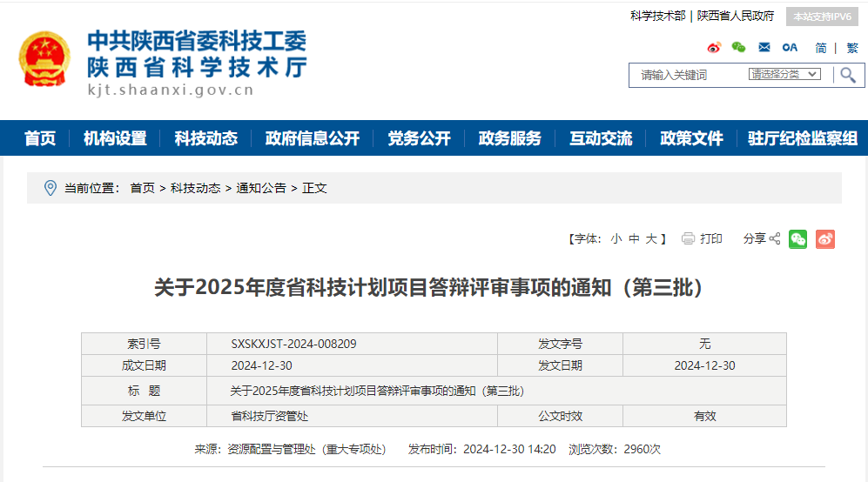
Task: Switch to traditional Chinese 繁
Action: pyautogui.click(x=852, y=48)
